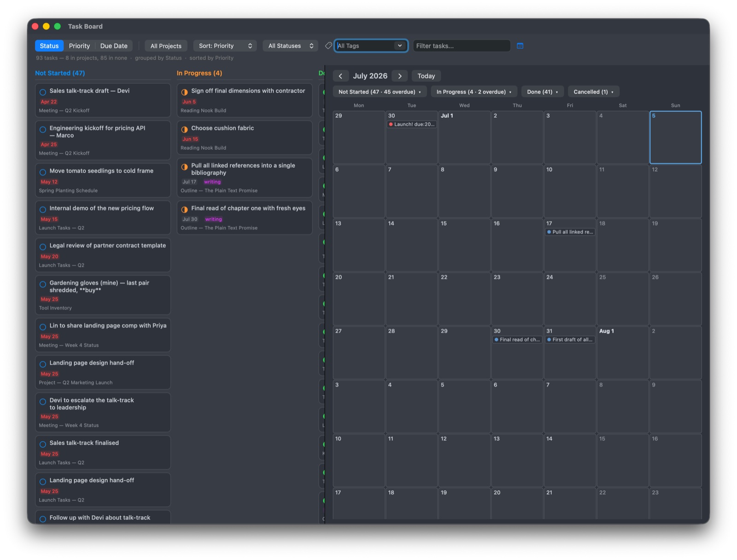
Task: Toggle status circle for 'Gardening gloves (mine)' task
Action: click(x=43, y=284)
